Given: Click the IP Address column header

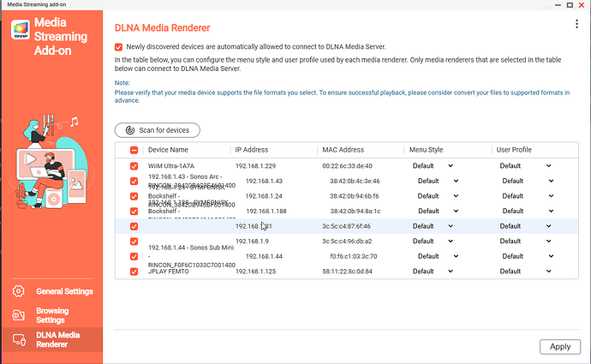Looking at the screenshot, I should (252, 150).
